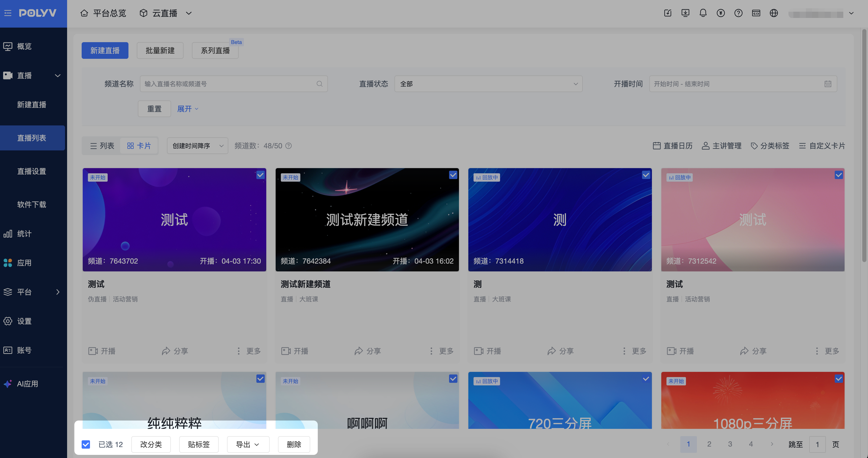Click the blue 新建直播 button
Image resolution: width=868 pixels, height=458 pixels.
105,50
